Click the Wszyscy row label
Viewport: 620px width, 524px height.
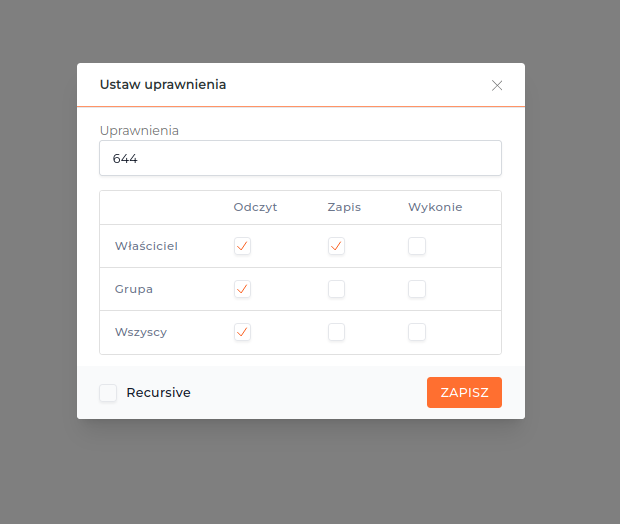coord(141,332)
